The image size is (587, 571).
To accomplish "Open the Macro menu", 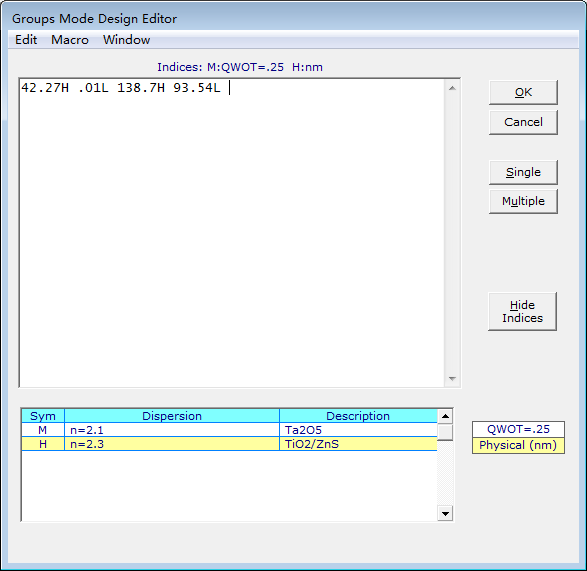I will (70, 40).
